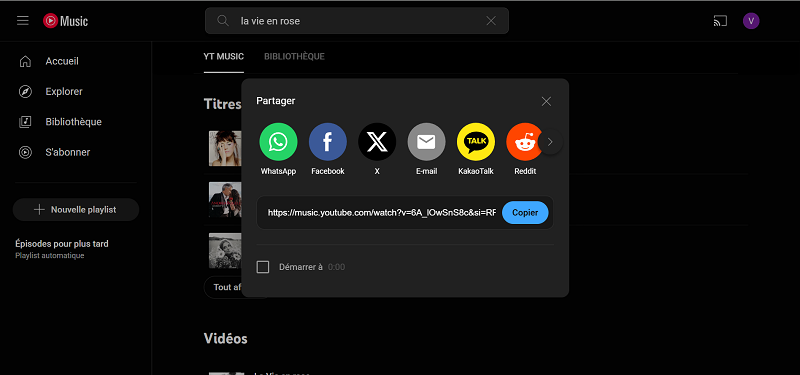Image resolution: width=800 pixels, height=375 pixels.
Task: Enable the Démarrer à checkbox
Action: tap(263, 267)
